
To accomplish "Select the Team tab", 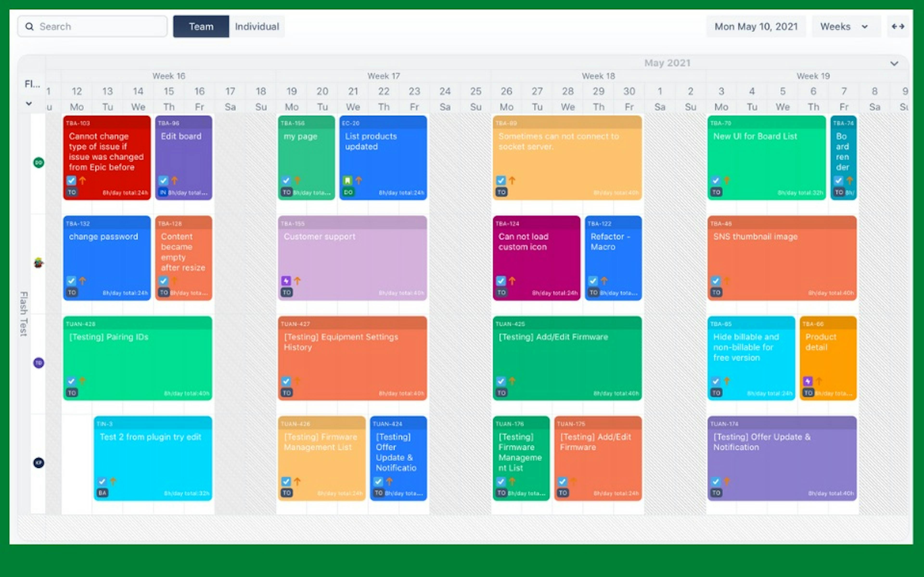I will coord(201,26).
